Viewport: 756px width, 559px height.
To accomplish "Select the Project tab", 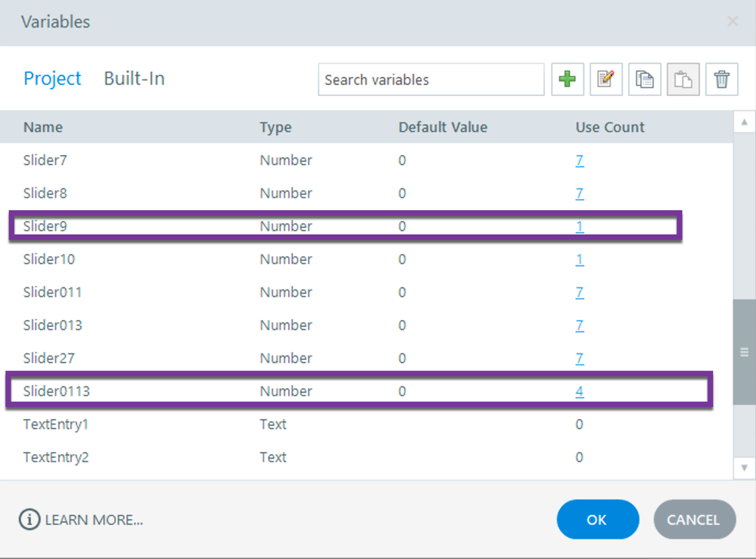I will pyautogui.click(x=52, y=79).
